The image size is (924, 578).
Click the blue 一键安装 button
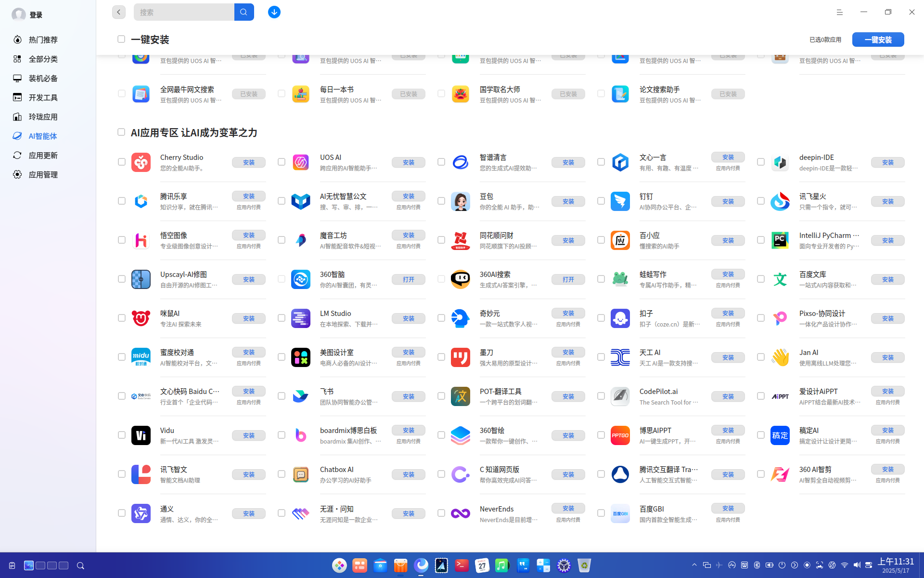click(878, 39)
